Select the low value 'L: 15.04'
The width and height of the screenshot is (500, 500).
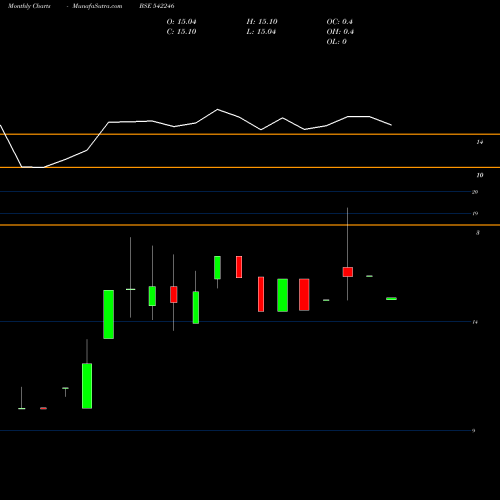coord(261,32)
